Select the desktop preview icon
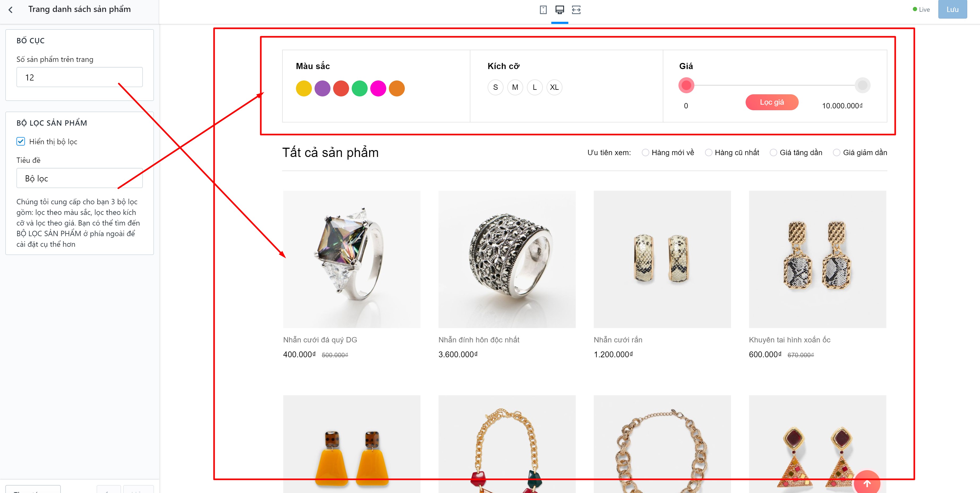The image size is (980, 493). pos(560,10)
